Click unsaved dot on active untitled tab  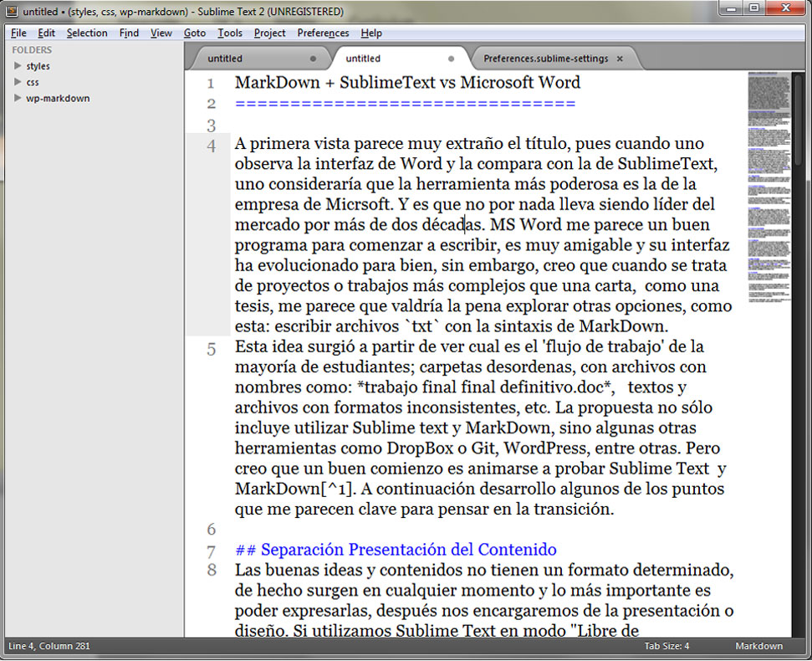point(451,59)
